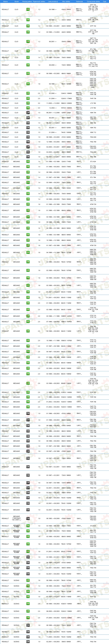Click the Oznaczenie silnika column header

pos(93,2)
